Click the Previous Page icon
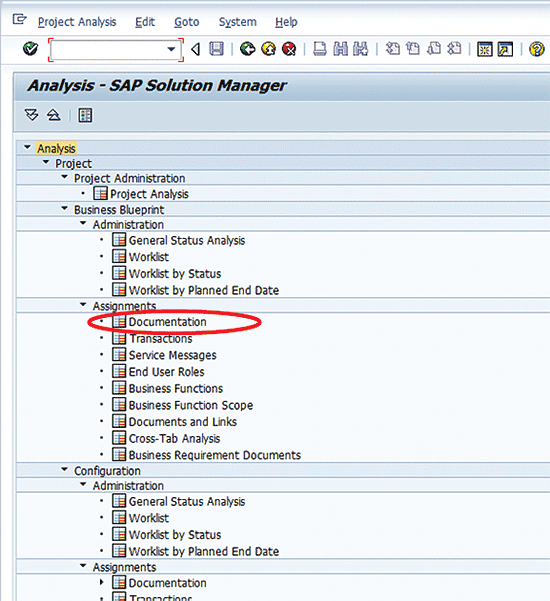This screenshot has width=550, height=601. [413, 49]
